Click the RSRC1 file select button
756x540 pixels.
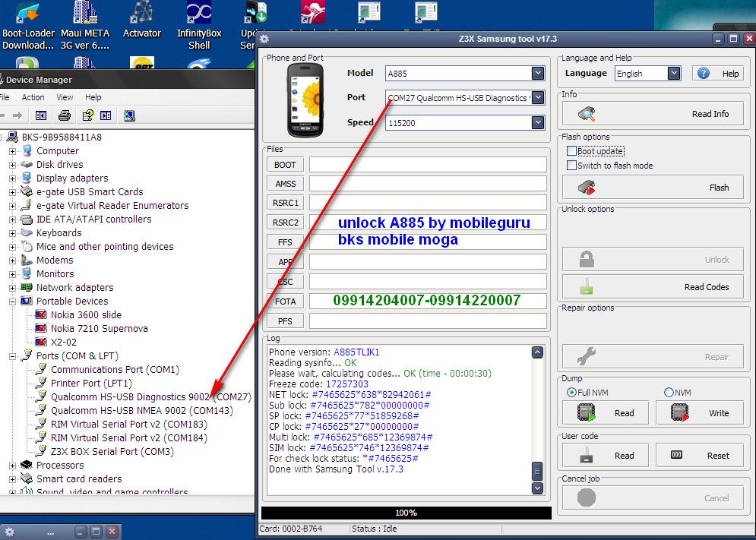(285, 203)
